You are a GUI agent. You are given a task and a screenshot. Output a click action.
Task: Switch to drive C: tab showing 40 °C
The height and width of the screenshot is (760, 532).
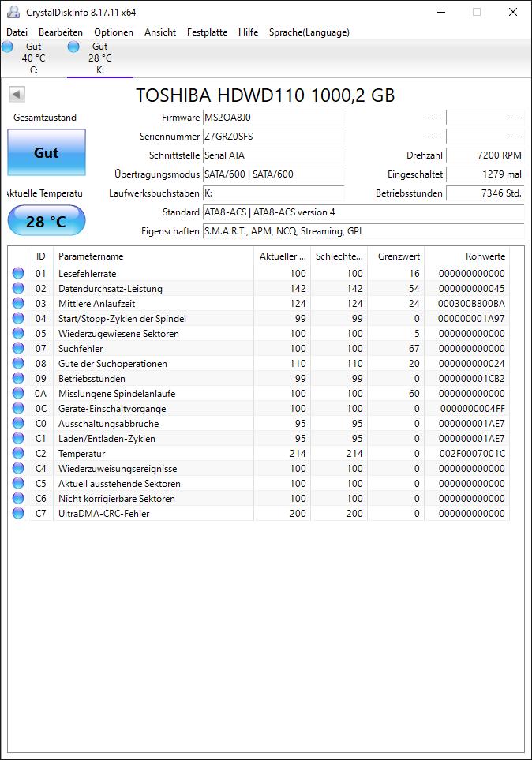33,58
